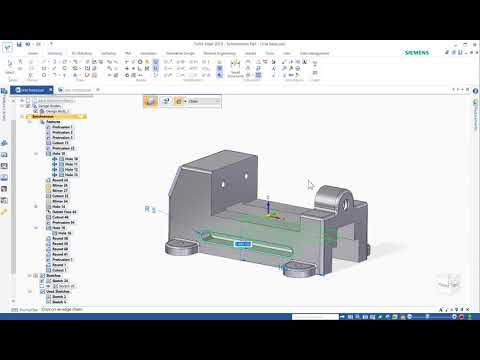Click the blue Help icon at upper right
This screenshot has width=480, height=360.
pyautogui.click(x=475, y=91)
